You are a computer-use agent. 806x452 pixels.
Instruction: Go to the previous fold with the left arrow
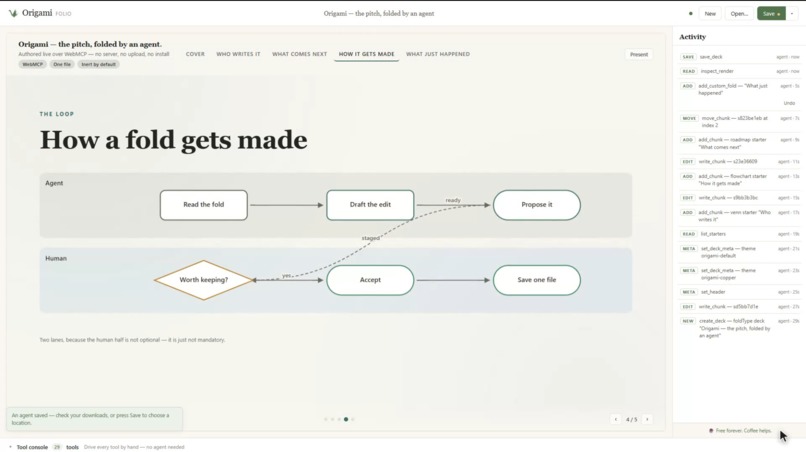pyautogui.click(x=616, y=420)
